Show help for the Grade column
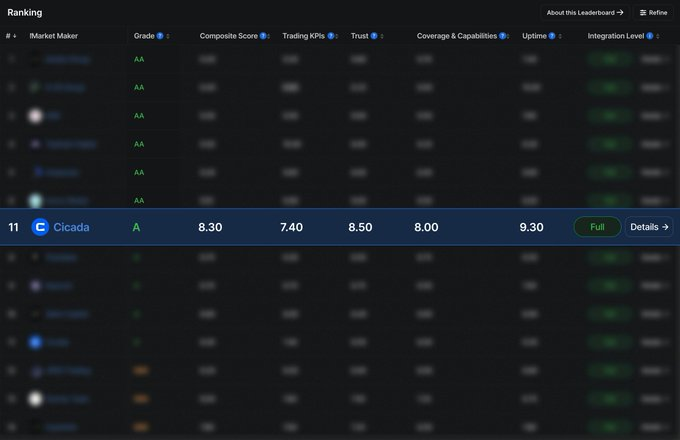The height and width of the screenshot is (440, 680). [160, 36]
